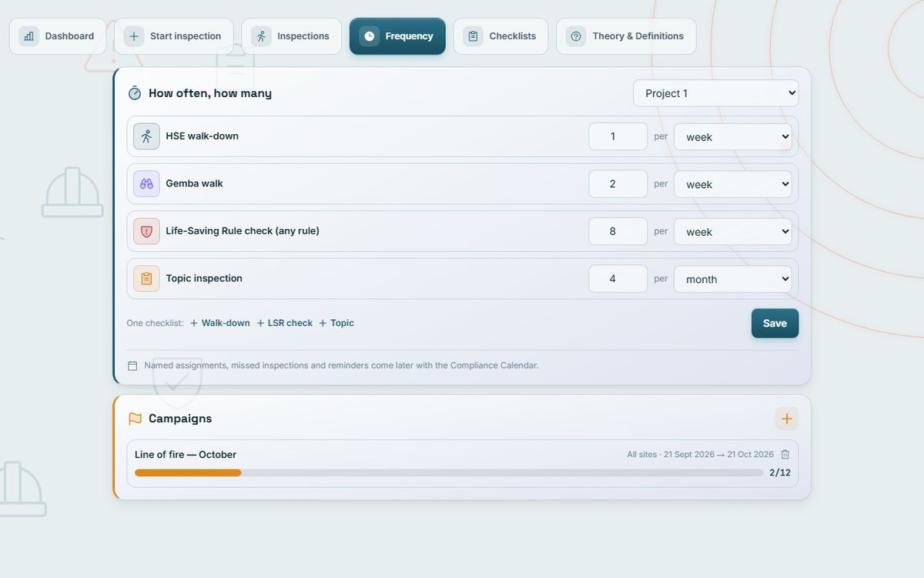This screenshot has width=924, height=578.
Task: Add a new campaign with plus icon
Action: click(x=787, y=418)
